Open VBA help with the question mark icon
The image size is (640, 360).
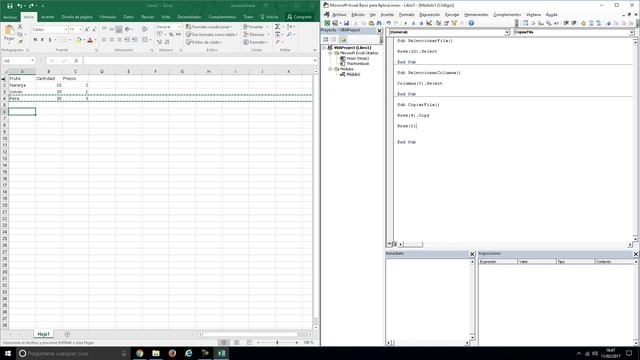(x=471, y=23)
